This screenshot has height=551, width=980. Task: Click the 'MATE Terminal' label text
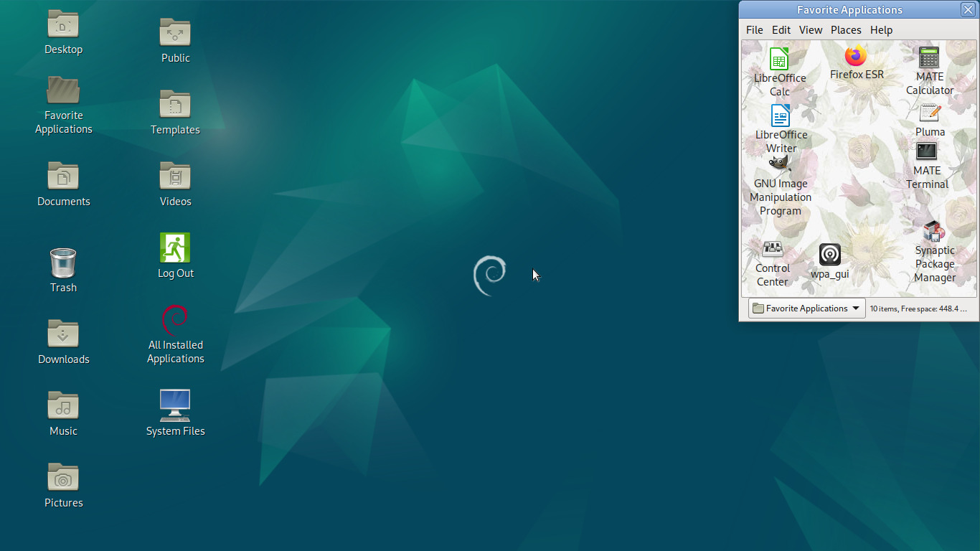(x=927, y=177)
